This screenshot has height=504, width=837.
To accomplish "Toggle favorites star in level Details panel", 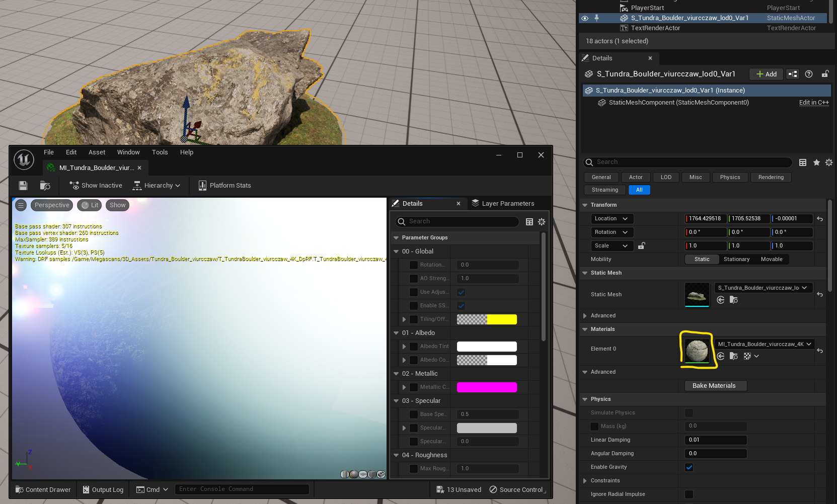I will 816,162.
